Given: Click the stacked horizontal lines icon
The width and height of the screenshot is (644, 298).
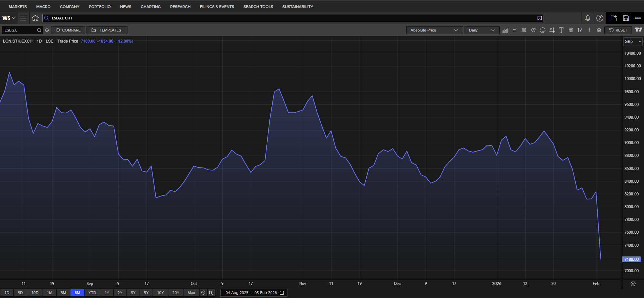Looking at the screenshot, I should tap(524, 30).
